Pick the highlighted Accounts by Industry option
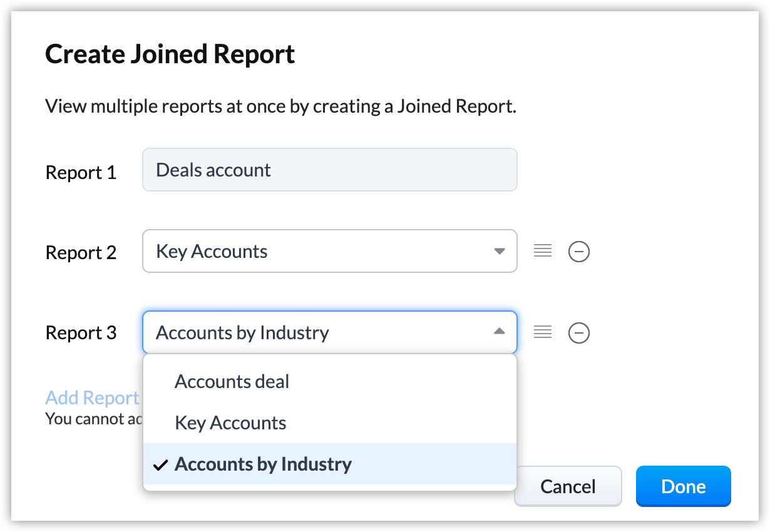The width and height of the screenshot is (770, 532). point(263,464)
